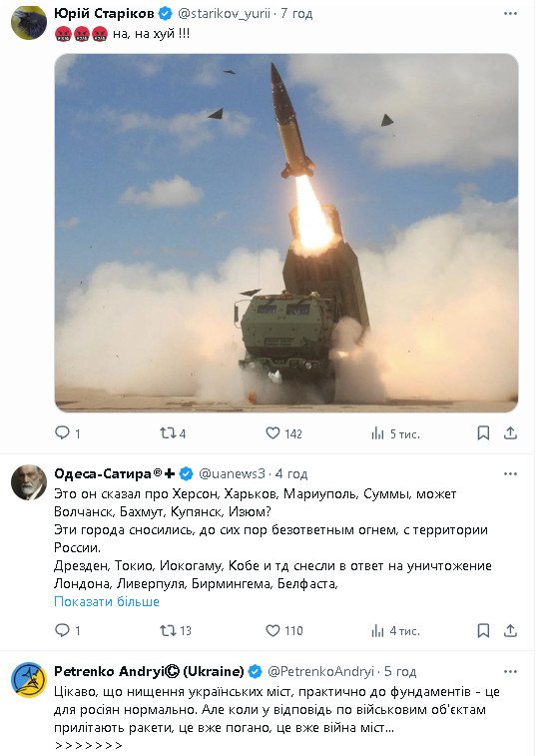Screen dimensions: 544x756
Task: Open Petrenko Andryi's profile avatar
Action: tap(29, 680)
